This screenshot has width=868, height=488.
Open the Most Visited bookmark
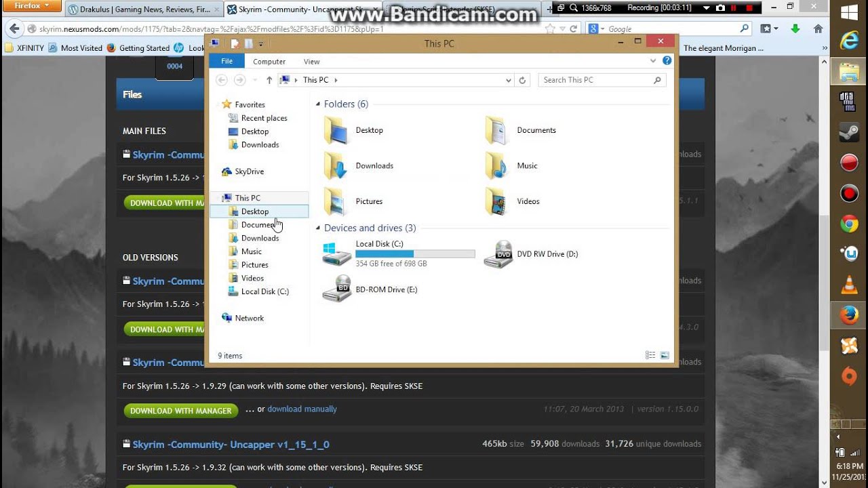[75, 48]
